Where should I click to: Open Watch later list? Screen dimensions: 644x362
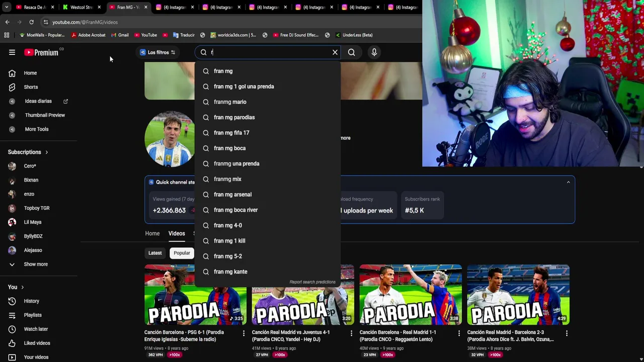coord(36,329)
